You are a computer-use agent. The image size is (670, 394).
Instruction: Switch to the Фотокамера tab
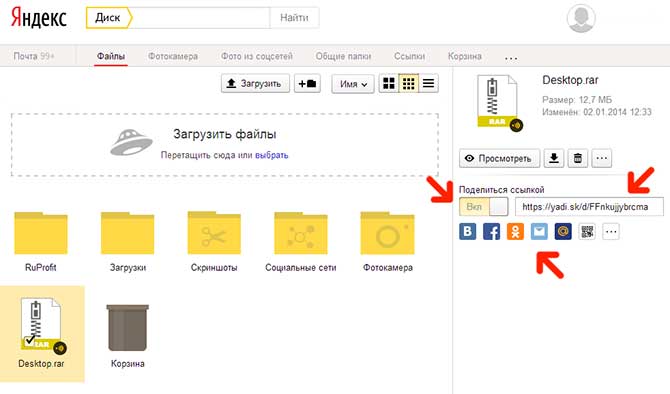pos(173,56)
